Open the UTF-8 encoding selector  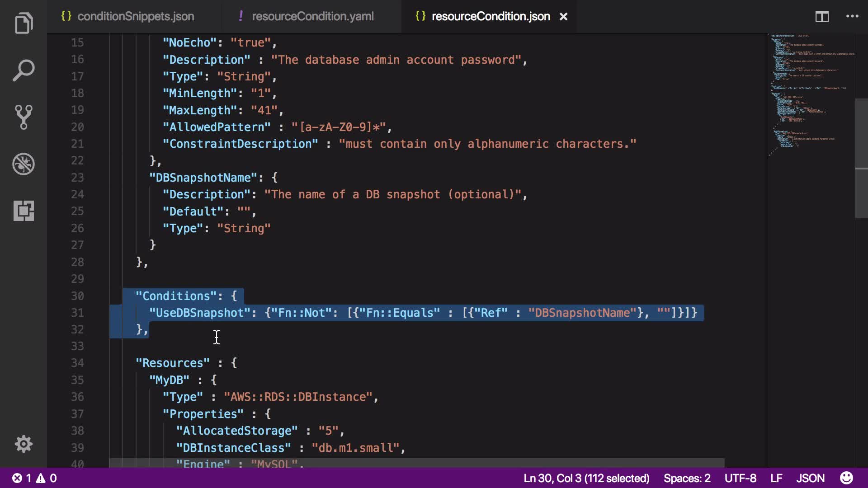pyautogui.click(x=740, y=478)
